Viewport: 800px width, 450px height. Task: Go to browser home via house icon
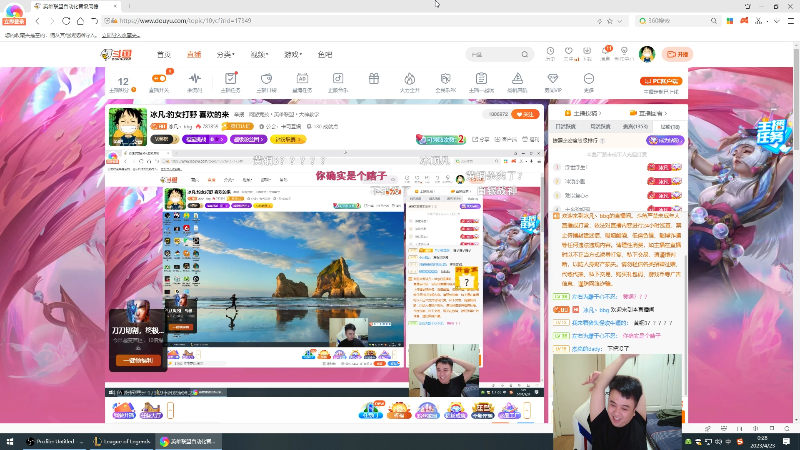(81, 21)
